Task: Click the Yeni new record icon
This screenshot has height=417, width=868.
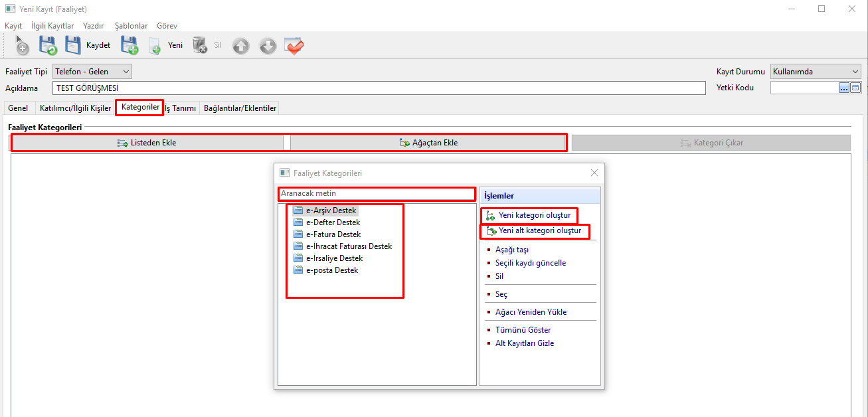Action: coord(166,46)
